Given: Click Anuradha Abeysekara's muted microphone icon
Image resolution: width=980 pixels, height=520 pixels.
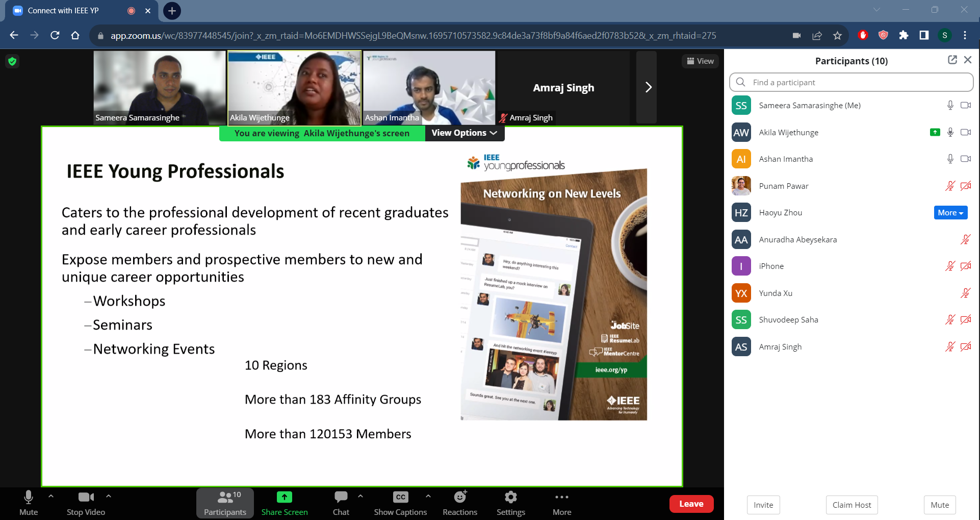Looking at the screenshot, I should pos(966,239).
